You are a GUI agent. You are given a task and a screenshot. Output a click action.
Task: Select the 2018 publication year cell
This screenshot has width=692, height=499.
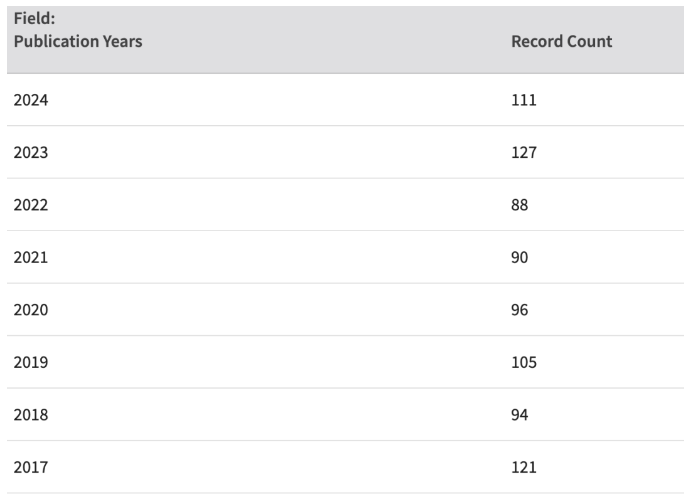click(x=30, y=415)
